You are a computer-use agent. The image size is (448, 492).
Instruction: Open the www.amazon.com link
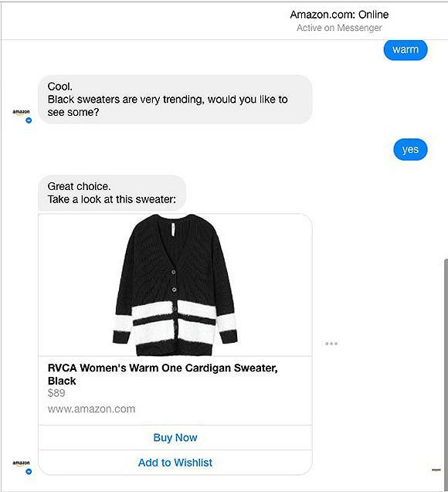point(91,409)
